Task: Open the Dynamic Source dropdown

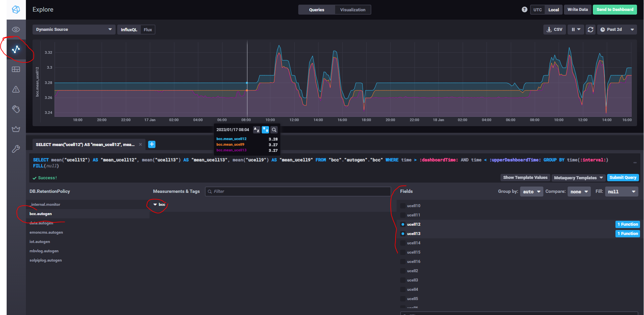Action: click(x=74, y=30)
